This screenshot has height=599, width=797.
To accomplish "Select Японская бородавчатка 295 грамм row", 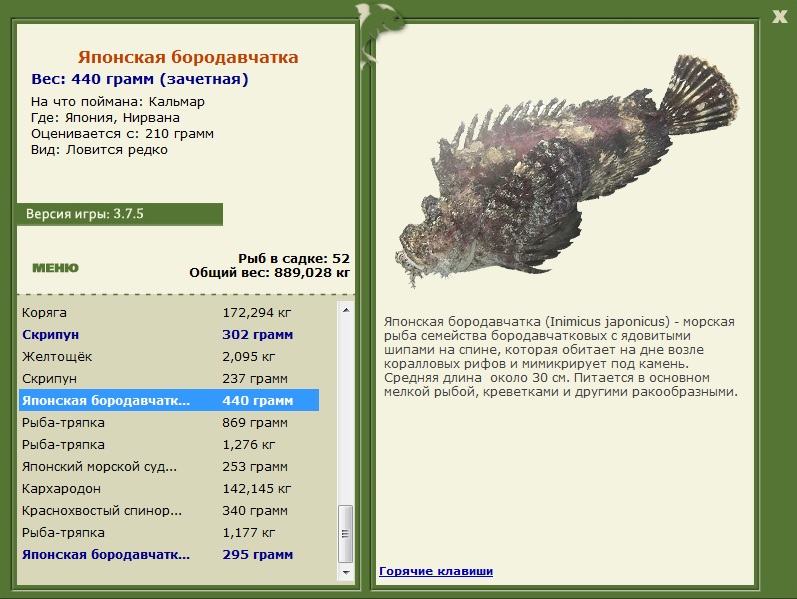I will [169, 555].
